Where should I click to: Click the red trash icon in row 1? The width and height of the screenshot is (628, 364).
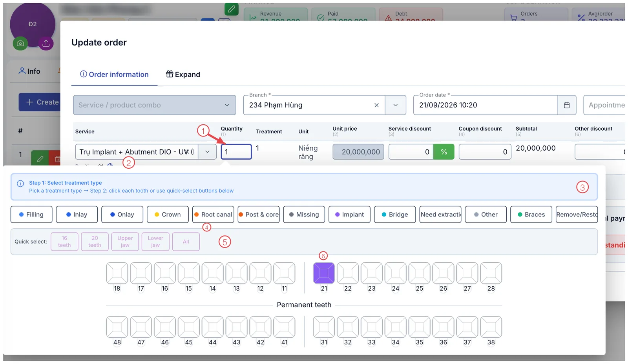56,158
